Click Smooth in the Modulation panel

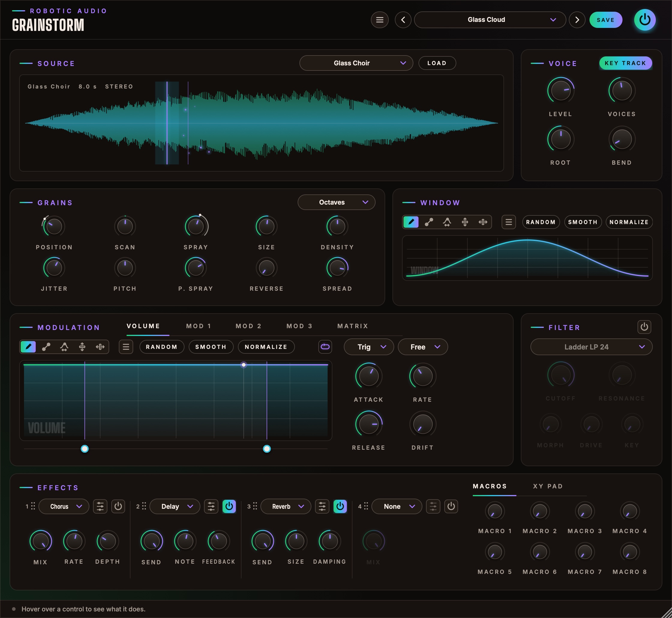pos(211,347)
